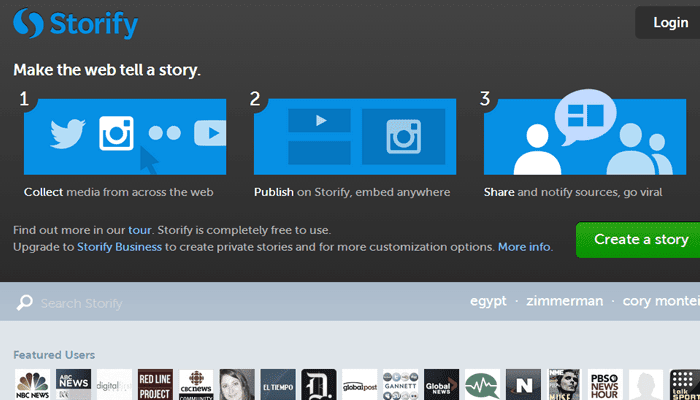Select the zimmerman trending topic
This screenshot has width=700, height=400.
(x=564, y=301)
